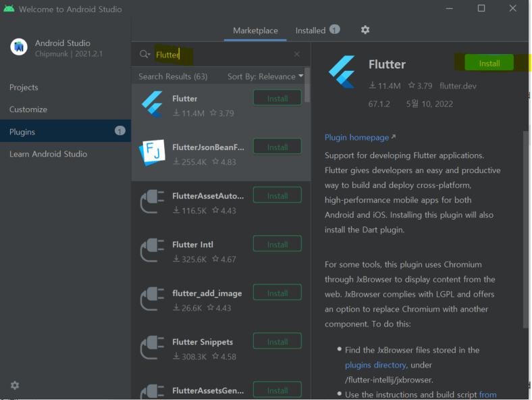Image resolution: width=532 pixels, height=400 pixels.
Task: Click the version 67.1.2 text
Action: [x=379, y=103]
